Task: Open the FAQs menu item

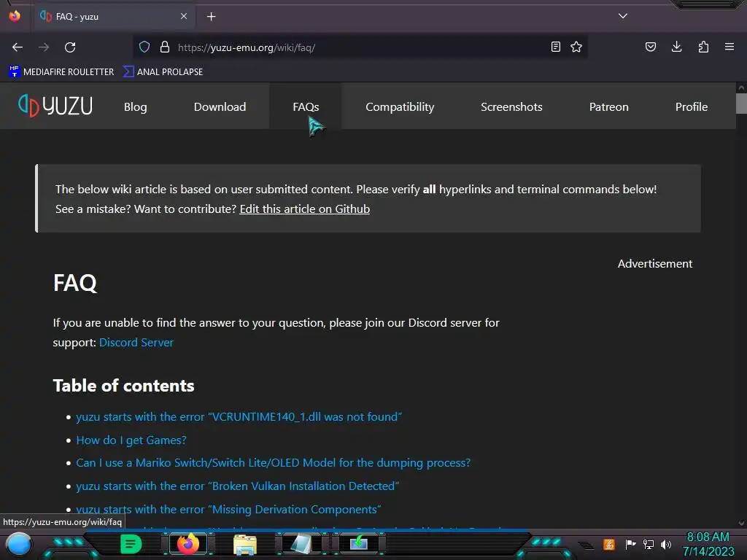Action: point(306,106)
